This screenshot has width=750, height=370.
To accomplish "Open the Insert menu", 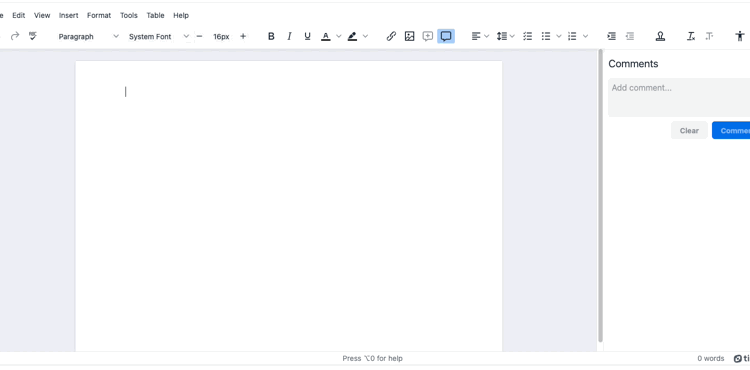I will click(68, 15).
